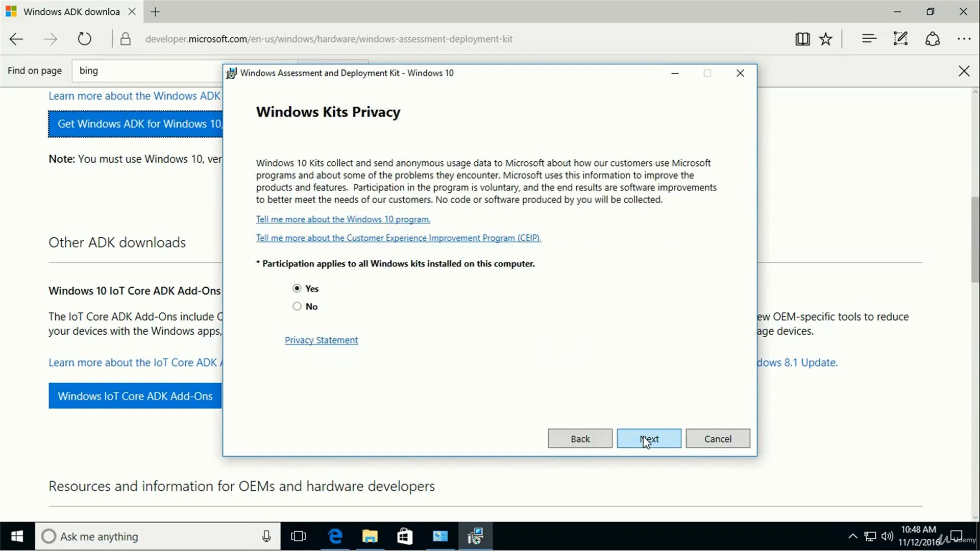Screen dimensions: 980x551
Task: Go back in the Edge browser
Action: tap(16, 39)
